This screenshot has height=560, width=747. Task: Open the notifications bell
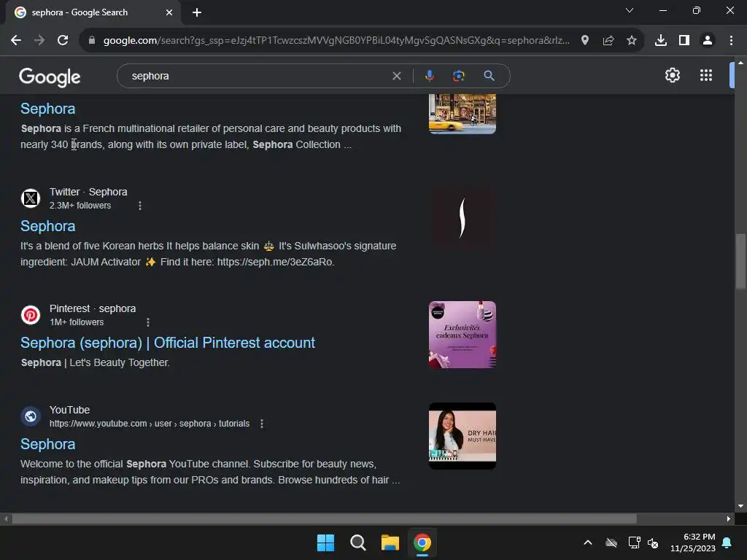click(x=727, y=542)
